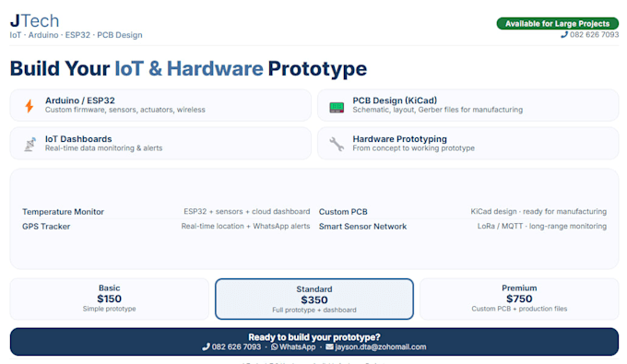The image size is (627, 364).
Task: Click the orange lightning bolt Arduino icon
Action: pos(30,106)
